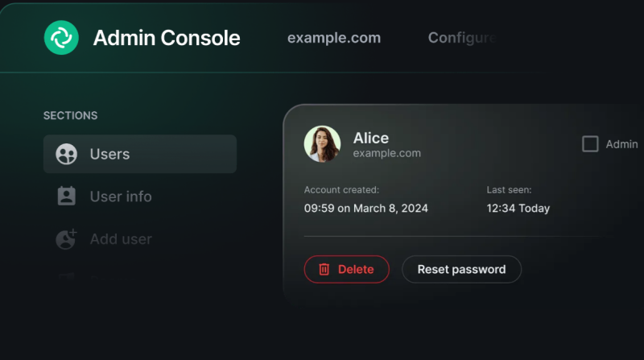Click the Admin Console title
Image resolution: width=644 pixels, height=360 pixels.
pyautogui.click(x=167, y=38)
